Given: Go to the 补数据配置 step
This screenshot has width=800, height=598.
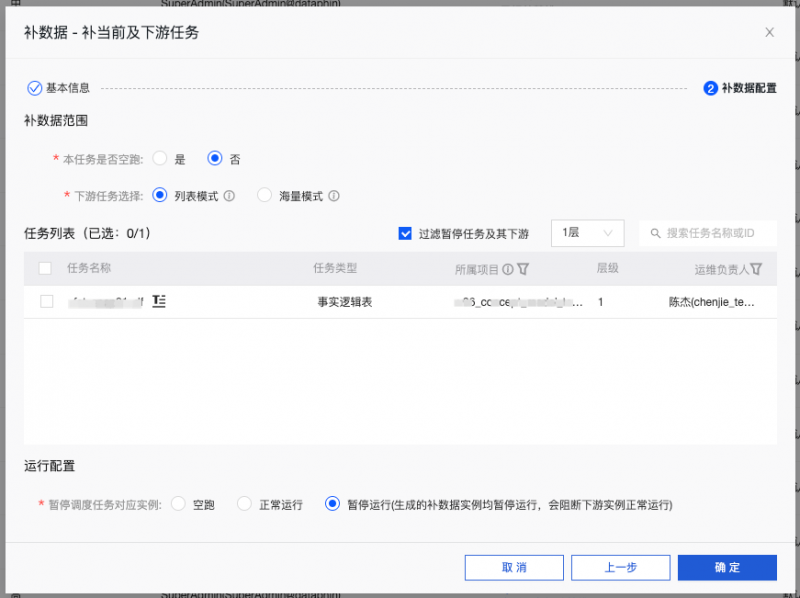Looking at the screenshot, I should coord(740,88).
